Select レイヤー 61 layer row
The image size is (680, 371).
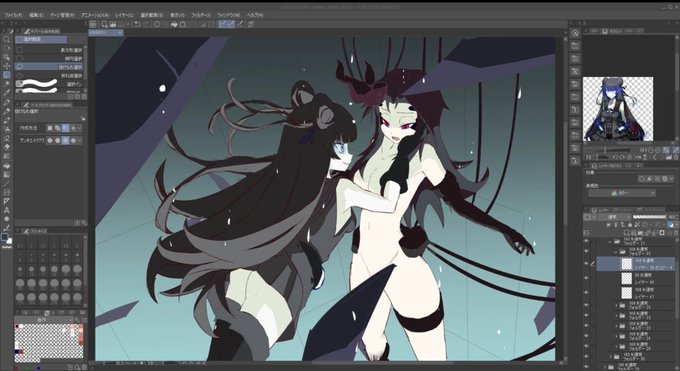point(636,293)
